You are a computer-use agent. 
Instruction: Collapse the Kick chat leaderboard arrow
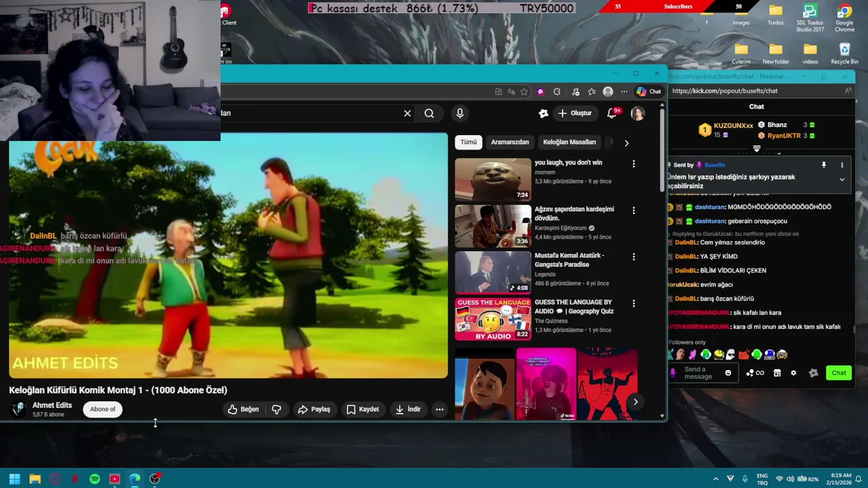point(757,148)
